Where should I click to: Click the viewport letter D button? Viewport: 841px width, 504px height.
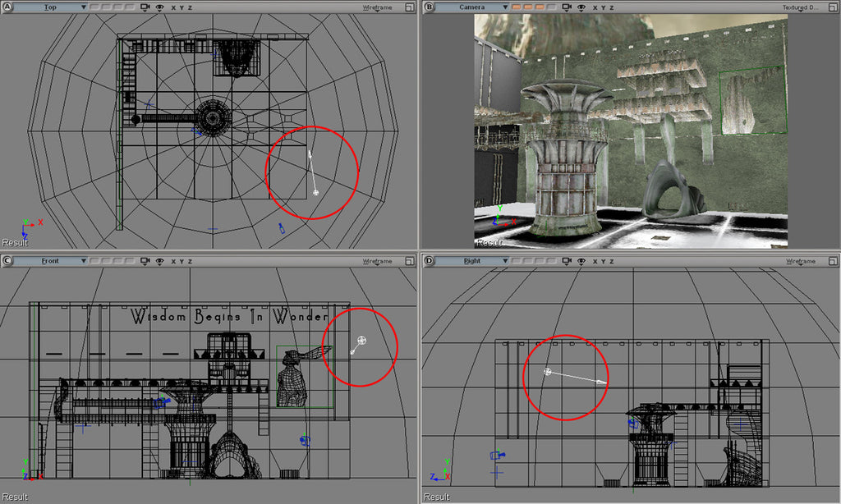(427, 260)
